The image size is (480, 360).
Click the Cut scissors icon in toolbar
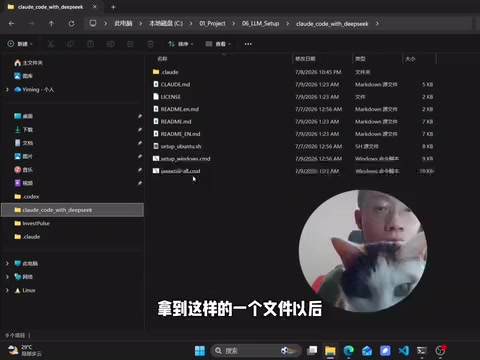[51, 44]
